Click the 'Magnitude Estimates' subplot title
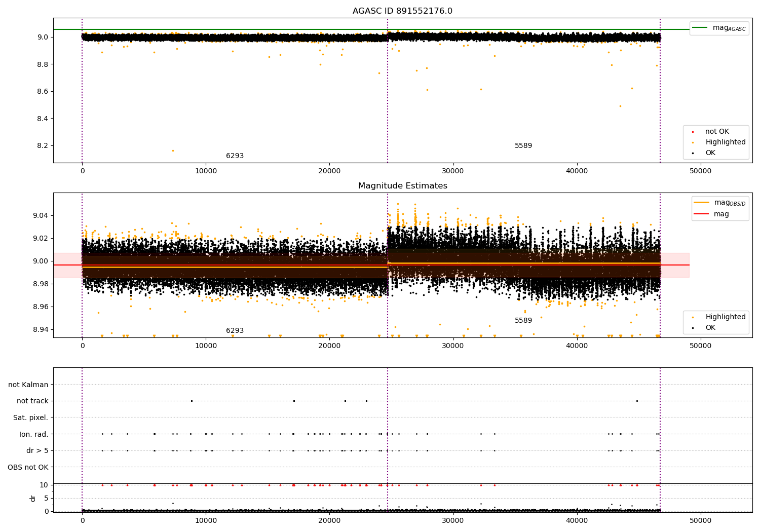Viewport: 760px width, 532px height. click(402, 186)
